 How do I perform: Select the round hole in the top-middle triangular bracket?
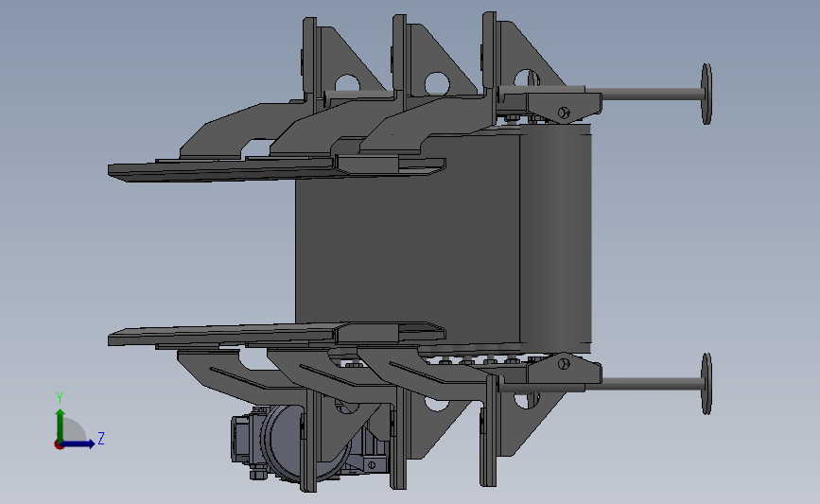tap(437, 83)
